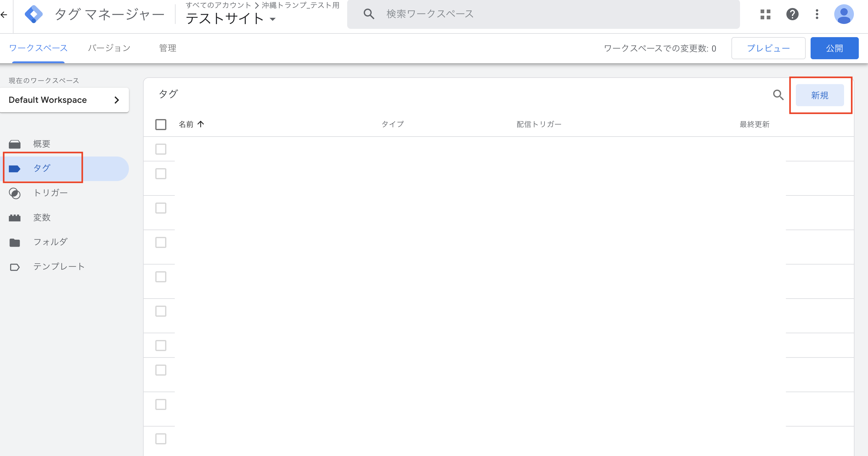
Task: Open the Google apps grid icon
Action: click(x=765, y=14)
